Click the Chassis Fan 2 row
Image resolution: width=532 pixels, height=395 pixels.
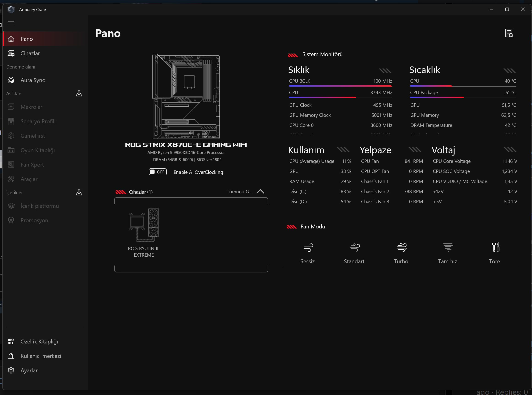392,192
